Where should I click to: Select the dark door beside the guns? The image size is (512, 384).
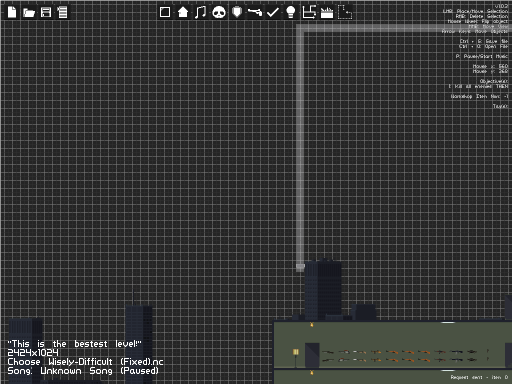[x=312, y=355]
